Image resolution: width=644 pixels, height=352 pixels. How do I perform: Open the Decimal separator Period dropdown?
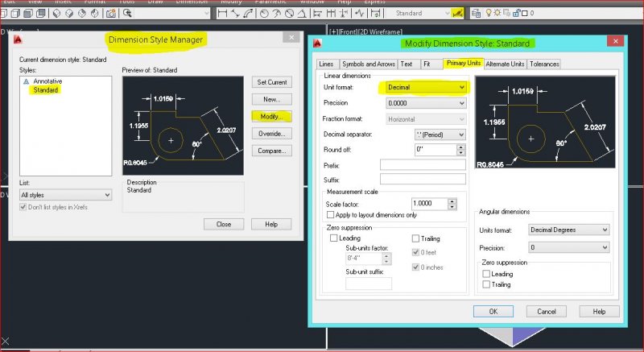tap(440, 135)
